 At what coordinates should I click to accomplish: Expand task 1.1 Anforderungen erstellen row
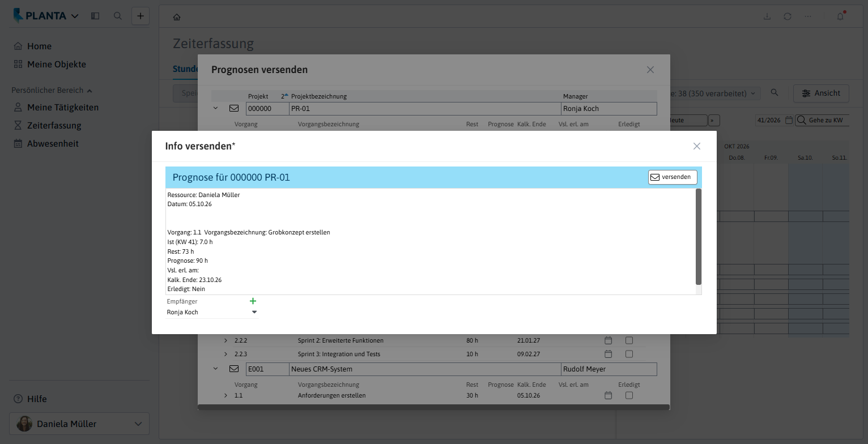[225, 395]
